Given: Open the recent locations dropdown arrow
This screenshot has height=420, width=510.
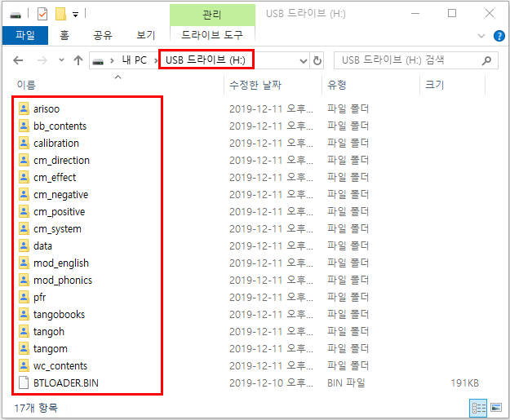Looking at the screenshot, I should click(x=61, y=60).
